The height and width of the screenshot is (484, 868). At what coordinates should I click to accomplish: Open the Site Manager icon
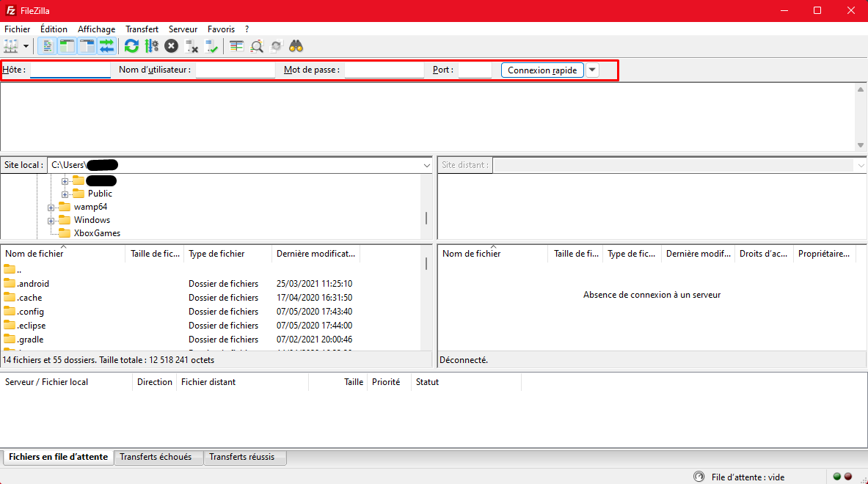11,46
